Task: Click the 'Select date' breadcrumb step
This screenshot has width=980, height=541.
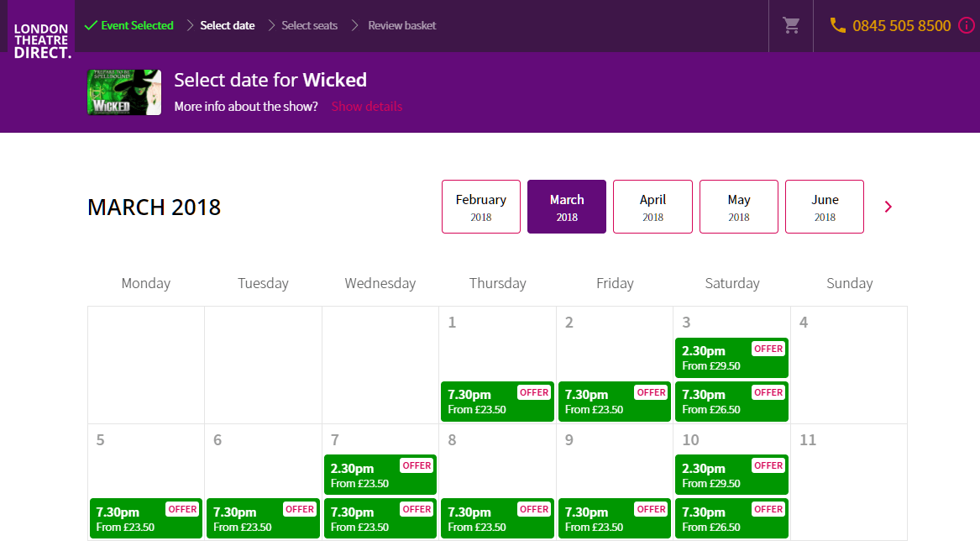Action: pyautogui.click(x=227, y=25)
